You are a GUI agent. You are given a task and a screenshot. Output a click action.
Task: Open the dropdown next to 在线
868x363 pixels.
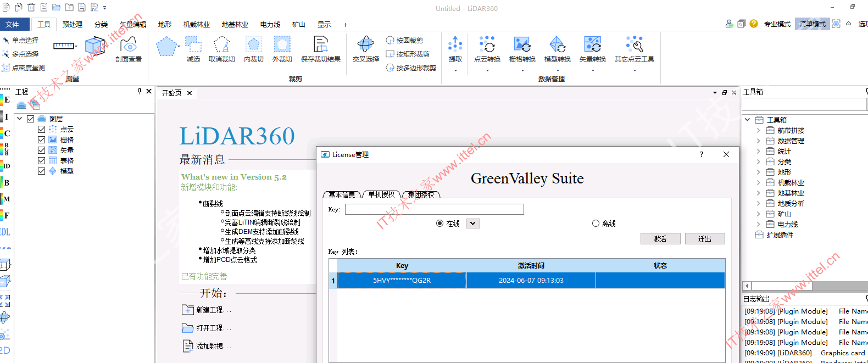tap(473, 224)
